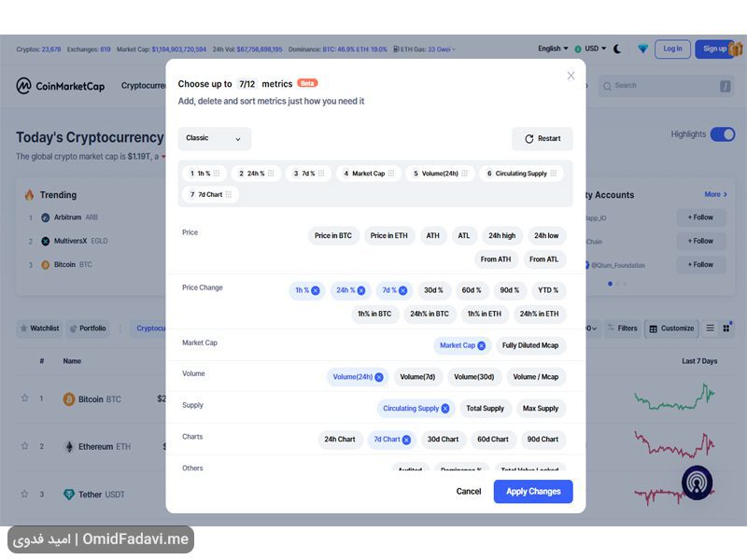Click the Filters button
The image size is (747, 560).
623,329
